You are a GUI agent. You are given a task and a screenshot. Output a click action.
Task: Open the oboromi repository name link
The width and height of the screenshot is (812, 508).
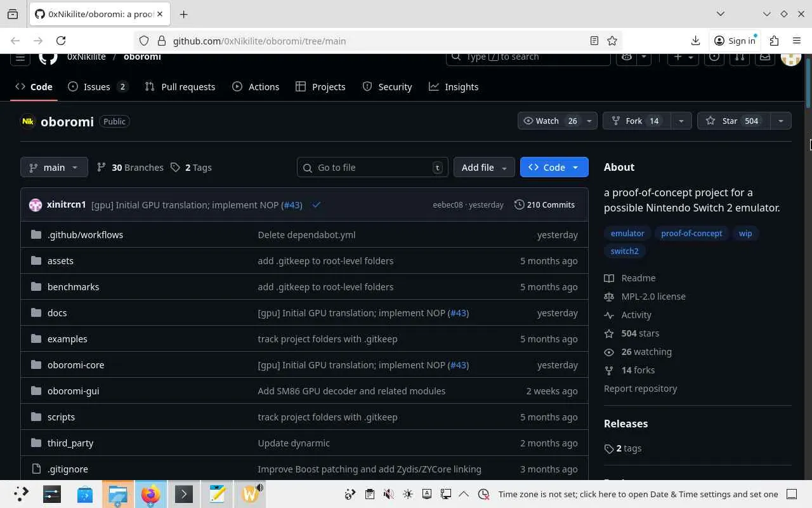coord(67,121)
